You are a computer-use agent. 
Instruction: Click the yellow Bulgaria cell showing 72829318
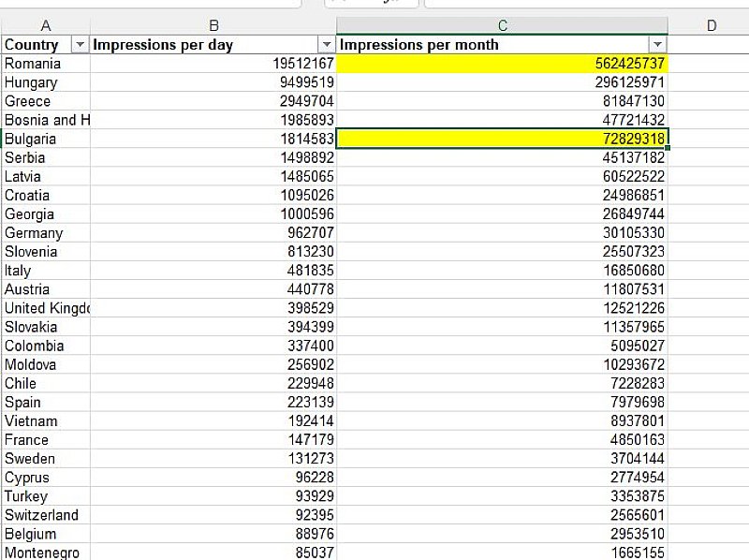pos(502,139)
